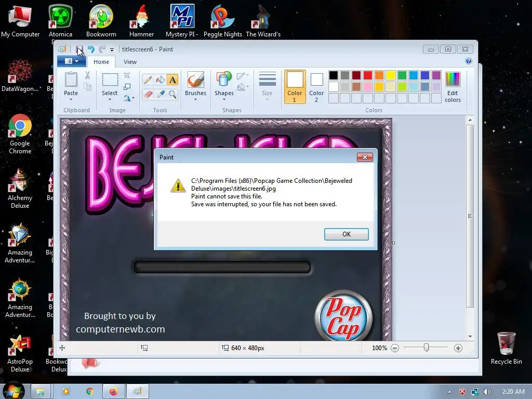The width and height of the screenshot is (532, 399).
Task: Select the Color 1 foreground box
Action: point(295,87)
